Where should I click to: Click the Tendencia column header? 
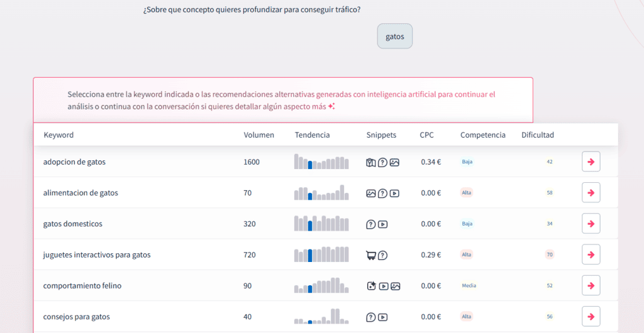click(x=312, y=135)
